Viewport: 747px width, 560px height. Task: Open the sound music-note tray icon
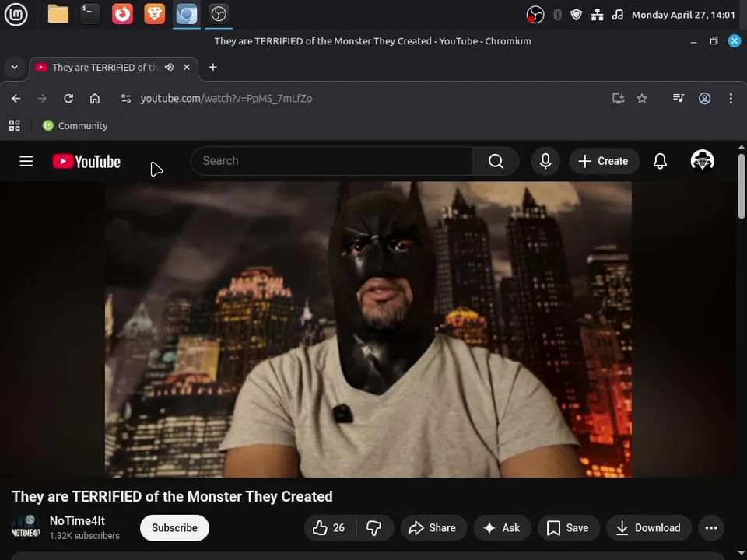(618, 15)
